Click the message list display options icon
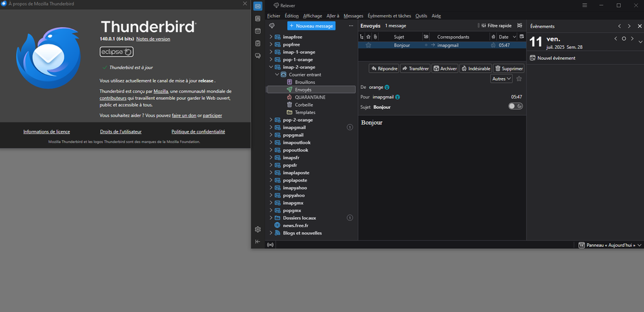This screenshot has width=644, height=312. click(519, 26)
